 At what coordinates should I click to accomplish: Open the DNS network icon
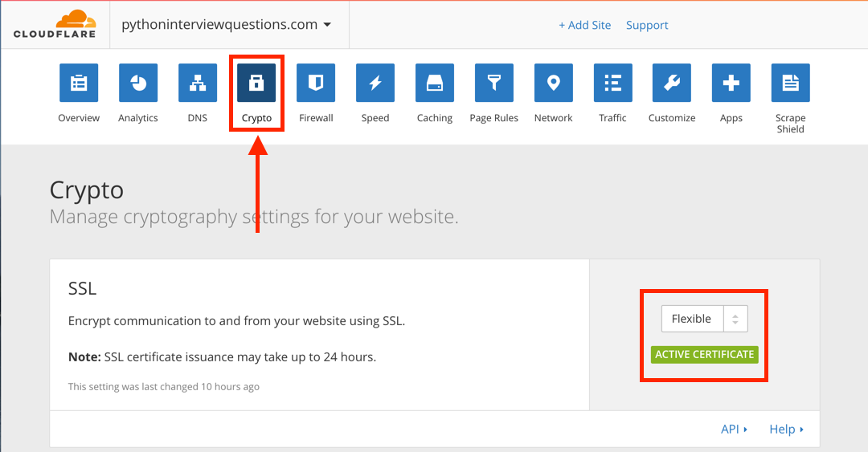pos(198,83)
